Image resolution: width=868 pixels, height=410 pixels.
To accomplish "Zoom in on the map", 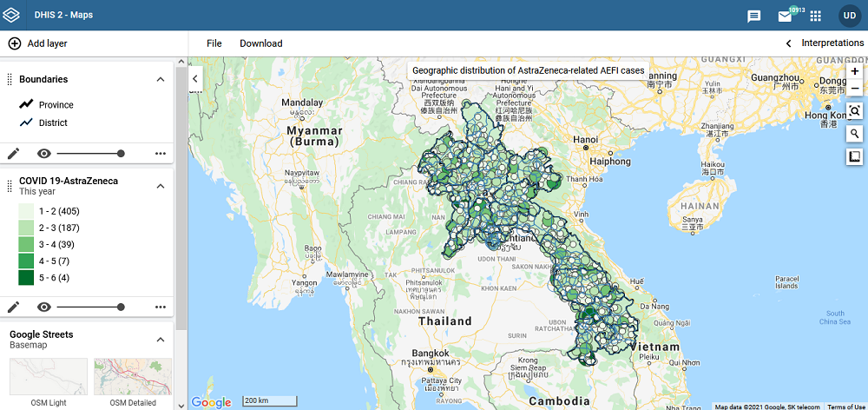I will coord(855,71).
